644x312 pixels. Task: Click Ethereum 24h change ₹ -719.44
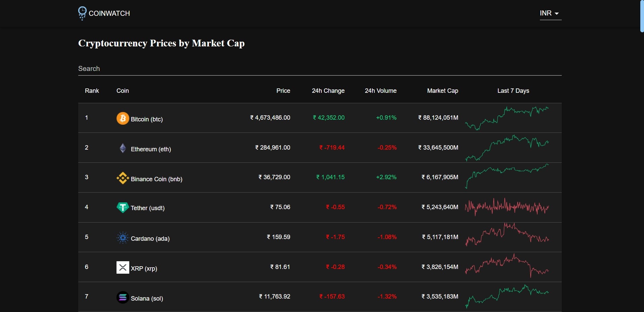pos(332,148)
